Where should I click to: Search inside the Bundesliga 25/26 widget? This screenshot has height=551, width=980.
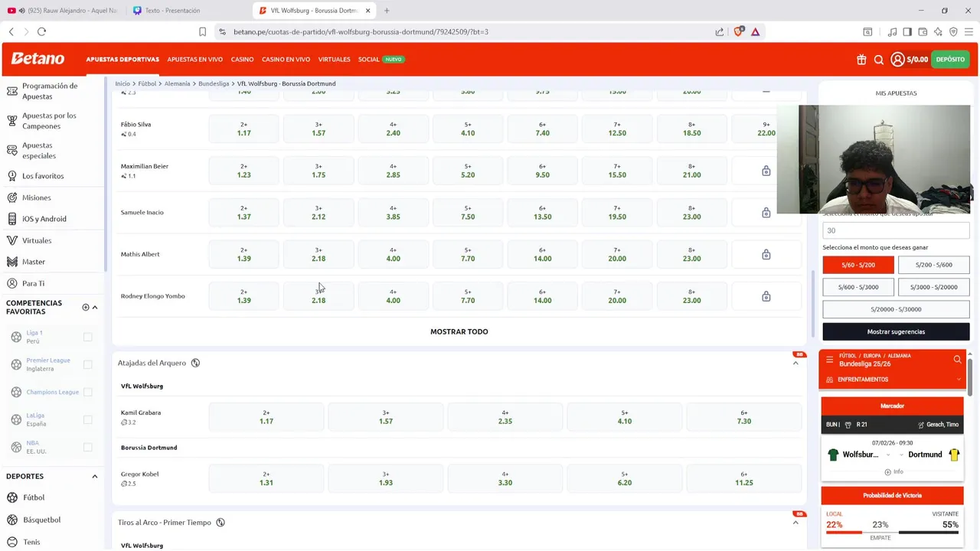pyautogui.click(x=957, y=360)
